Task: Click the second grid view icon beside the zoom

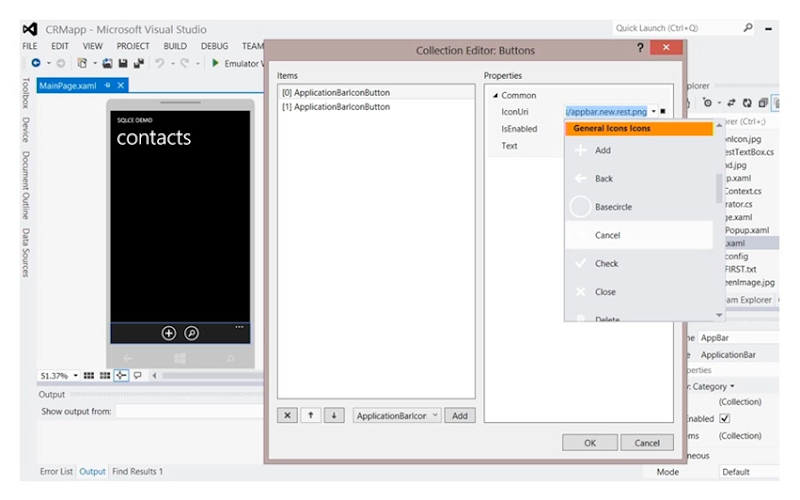Action: click(105, 376)
